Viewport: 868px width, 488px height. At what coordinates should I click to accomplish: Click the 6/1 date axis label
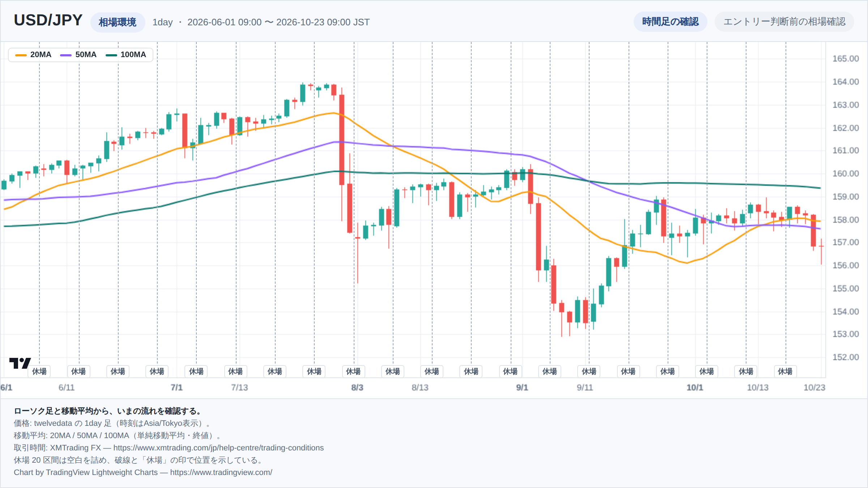pyautogui.click(x=7, y=388)
